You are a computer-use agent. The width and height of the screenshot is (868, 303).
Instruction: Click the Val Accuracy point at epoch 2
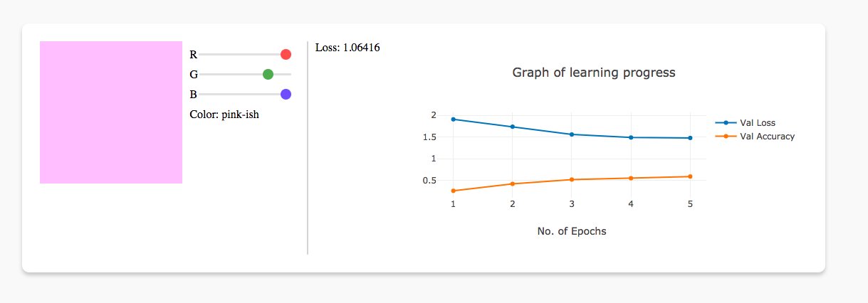click(x=512, y=184)
